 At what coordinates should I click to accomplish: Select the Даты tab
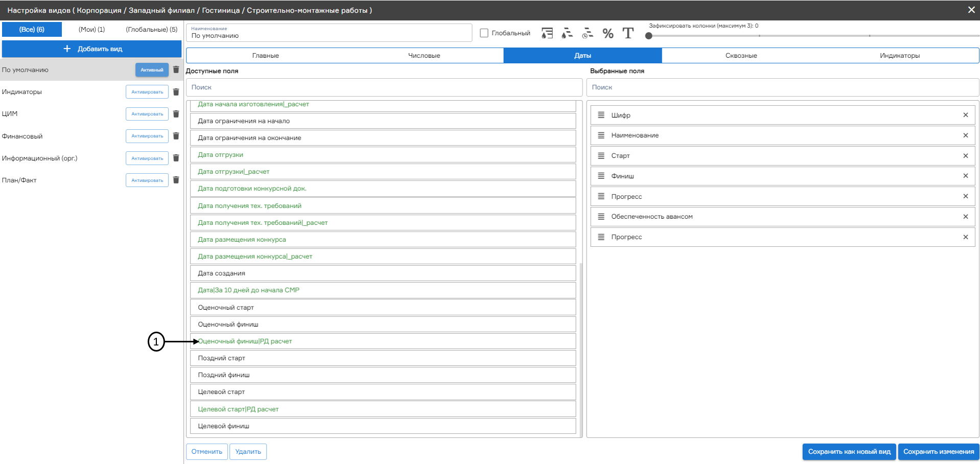[x=582, y=55]
